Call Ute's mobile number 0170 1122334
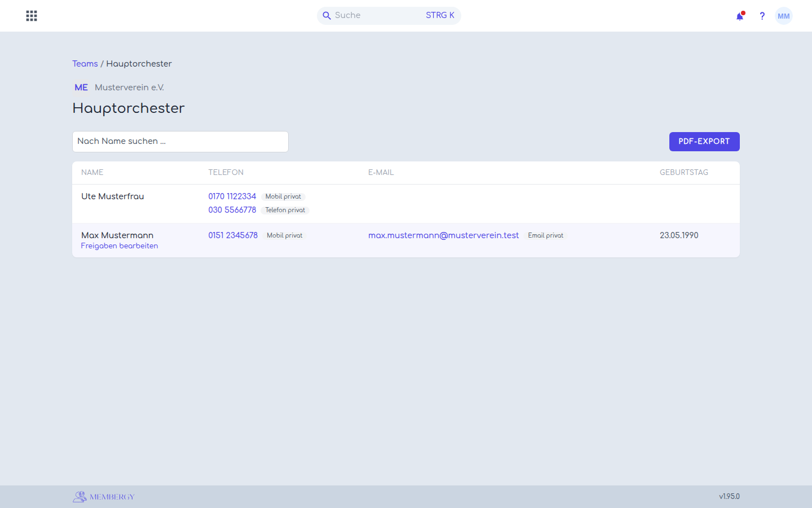This screenshot has height=508, width=812. [x=232, y=196]
